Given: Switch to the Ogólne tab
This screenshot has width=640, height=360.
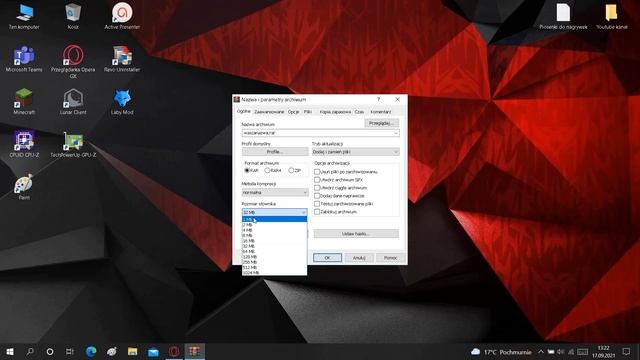Looking at the screenshot, I should pos(244,111).
